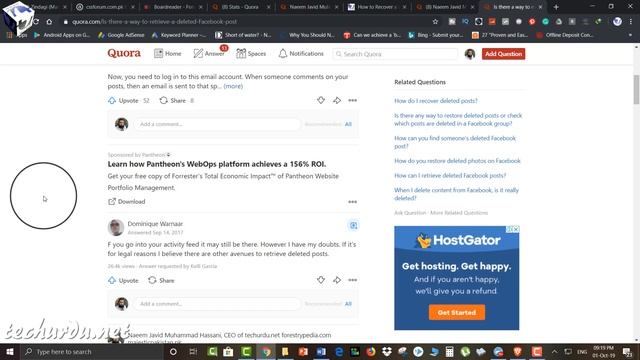The image size is (640, 360).
Task: Open more options on first answer
Action: click(x=353, y=100)
